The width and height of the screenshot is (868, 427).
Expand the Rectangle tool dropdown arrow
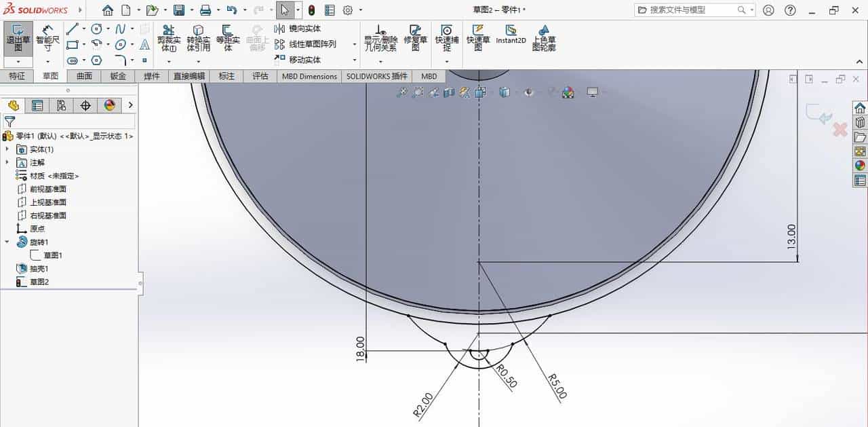coord(84,45)
